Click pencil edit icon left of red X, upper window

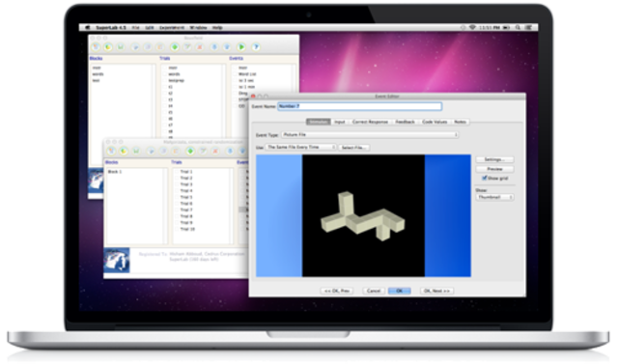pyautogui.click(x=187, y=47)
